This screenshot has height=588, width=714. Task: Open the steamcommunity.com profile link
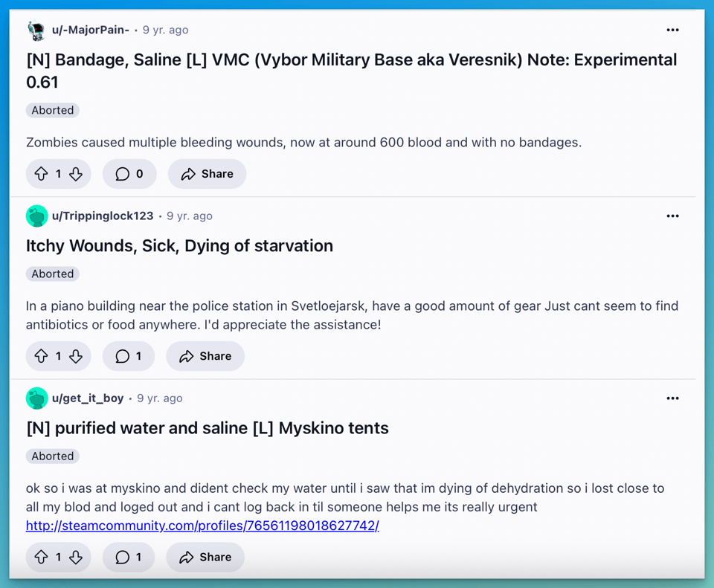click(x=202, y=526)
